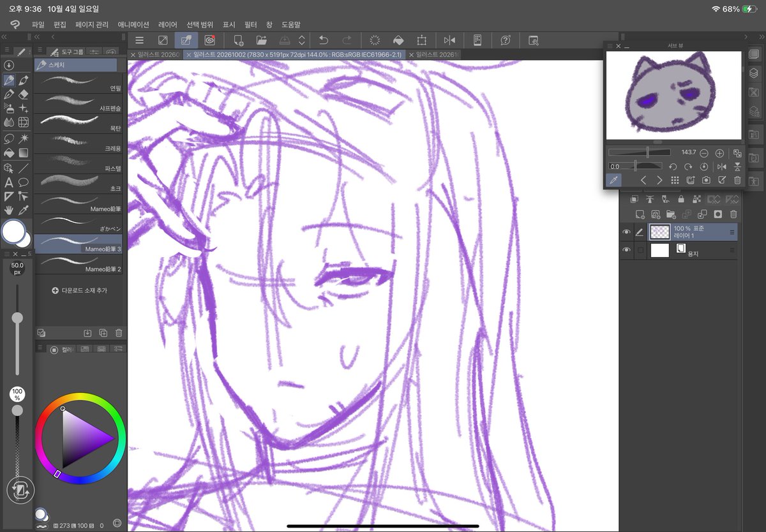Select the 연필 pencil sub tool
The height and width of the screenshot is (532, 766).
click(x=78, y=84)
